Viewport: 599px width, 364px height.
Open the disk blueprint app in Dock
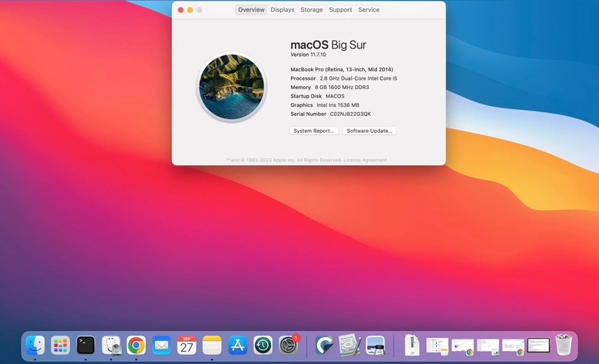tap(349, 346)
